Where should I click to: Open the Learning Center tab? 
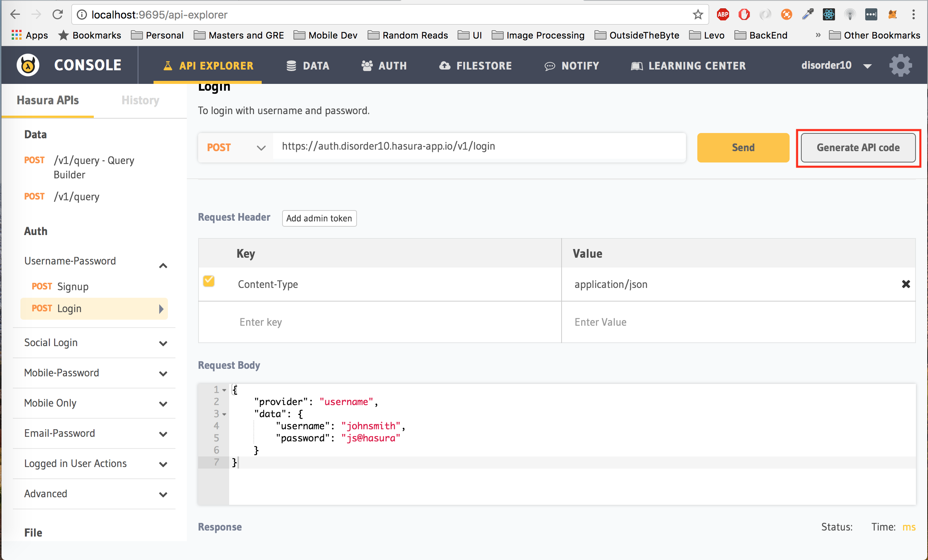coord(688,65)
